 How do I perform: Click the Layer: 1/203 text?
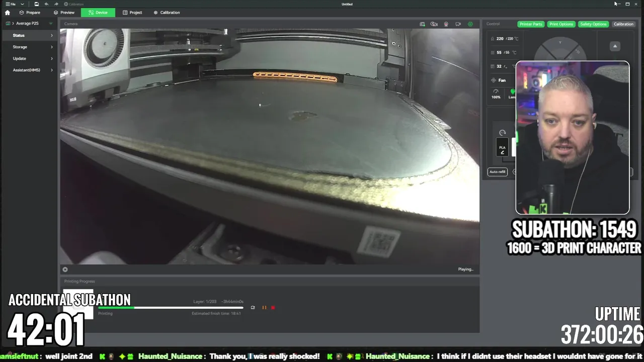point(205,302)
